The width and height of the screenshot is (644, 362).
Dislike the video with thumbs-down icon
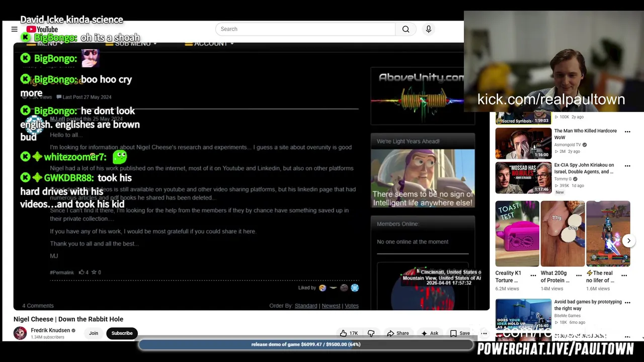click(371, 333)
